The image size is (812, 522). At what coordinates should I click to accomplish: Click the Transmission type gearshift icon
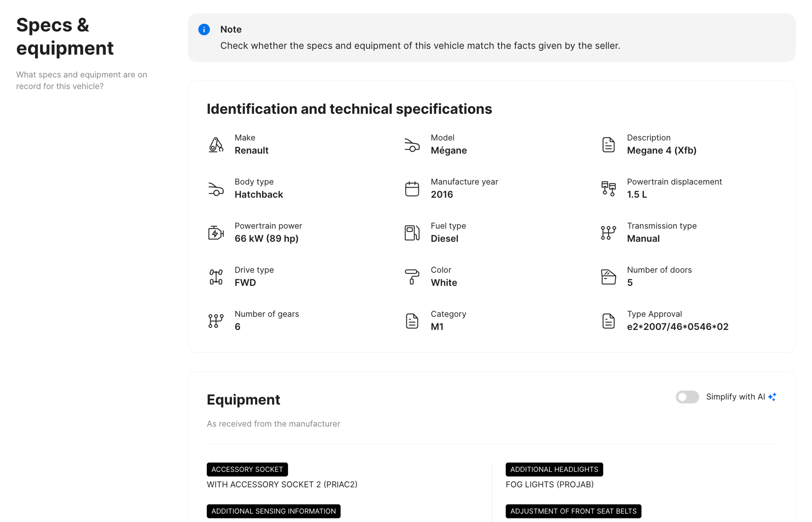(x=608, y=233)
